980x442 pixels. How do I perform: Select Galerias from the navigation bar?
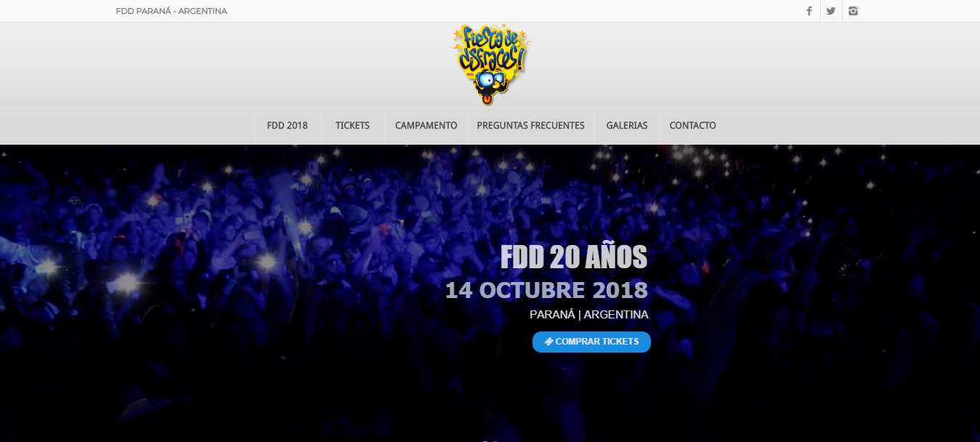point(626,126)
